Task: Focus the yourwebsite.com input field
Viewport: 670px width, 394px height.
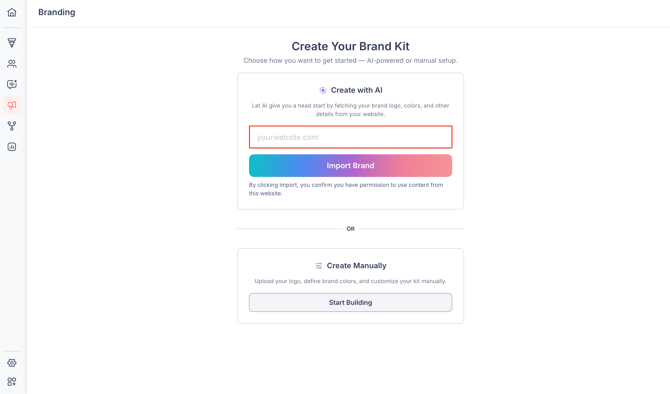Action: [350, 137]
